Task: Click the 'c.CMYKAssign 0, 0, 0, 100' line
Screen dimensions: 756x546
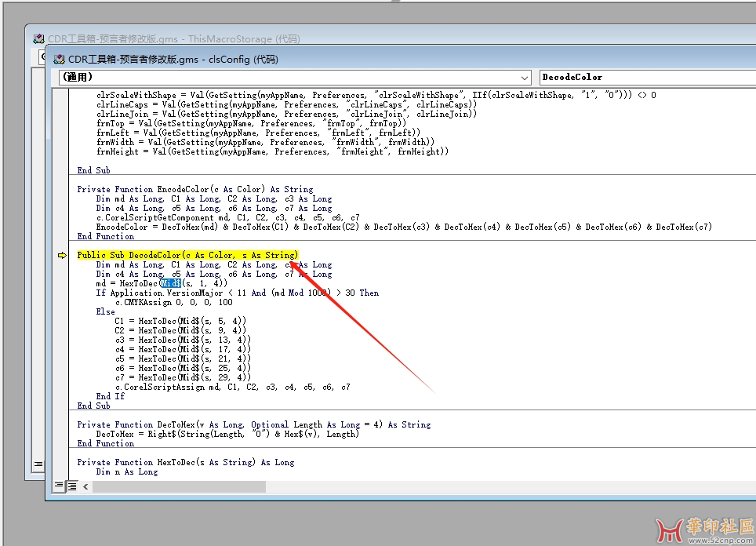Action: [x=173, y=303]
